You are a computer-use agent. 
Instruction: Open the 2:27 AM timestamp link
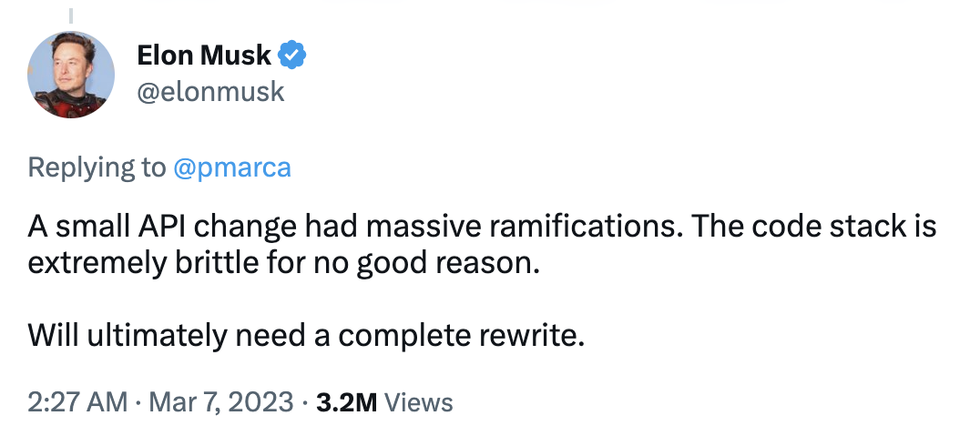(77, 401)
